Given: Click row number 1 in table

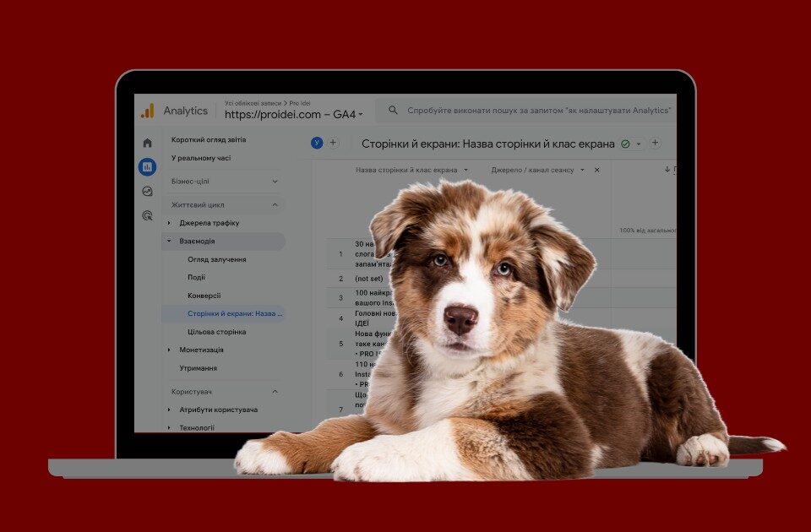Looking at the screenshot, I should pos(340,254).
